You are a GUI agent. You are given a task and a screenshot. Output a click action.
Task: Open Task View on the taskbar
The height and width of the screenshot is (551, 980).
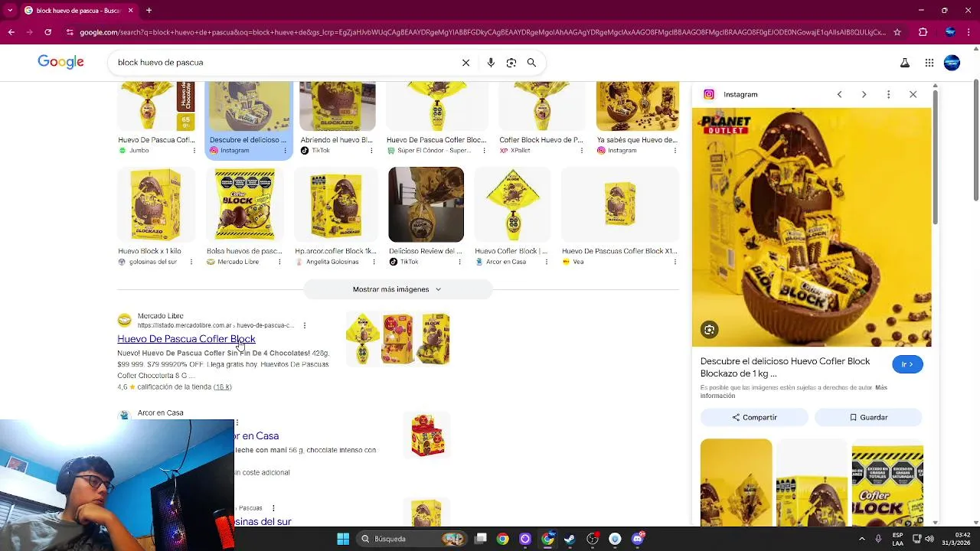480,539
